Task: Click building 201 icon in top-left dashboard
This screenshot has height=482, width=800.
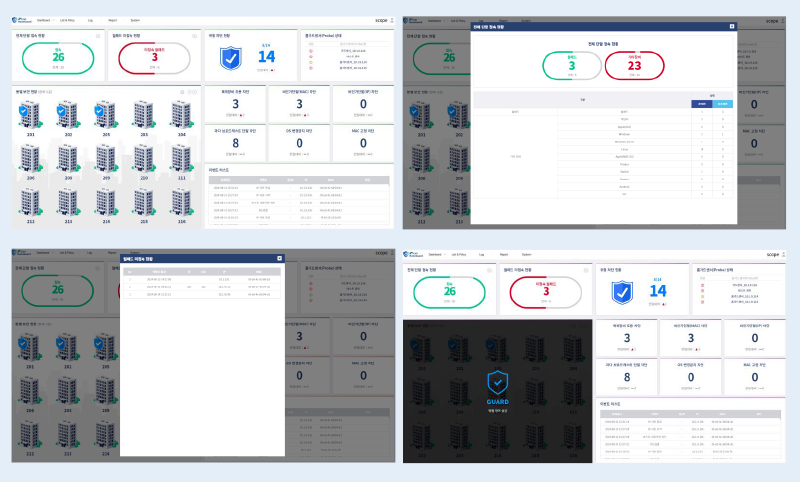Action: (29, 117)
